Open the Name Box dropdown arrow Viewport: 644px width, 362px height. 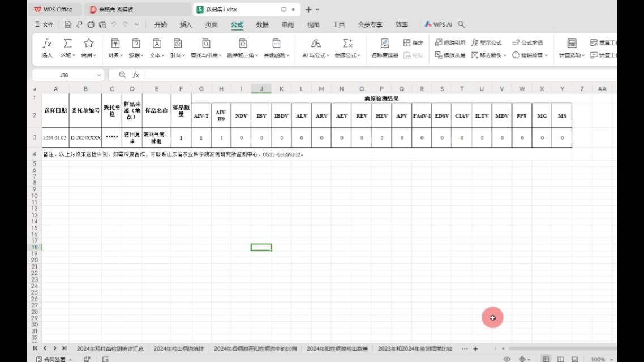pyautogui.click(x=99, y=75)
